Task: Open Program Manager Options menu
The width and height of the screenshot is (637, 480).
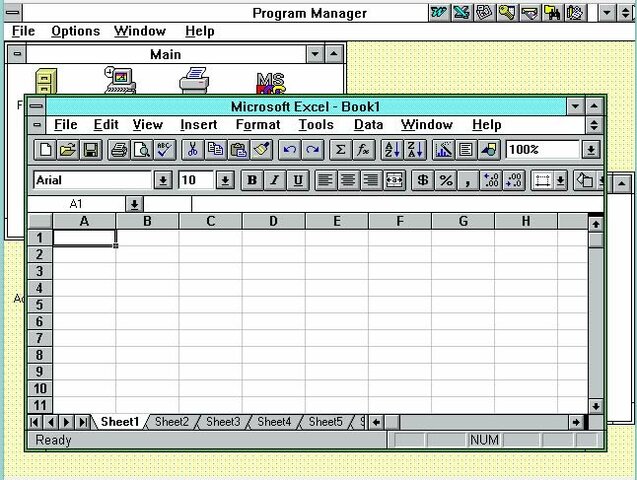Action: (x=76, y=31)
